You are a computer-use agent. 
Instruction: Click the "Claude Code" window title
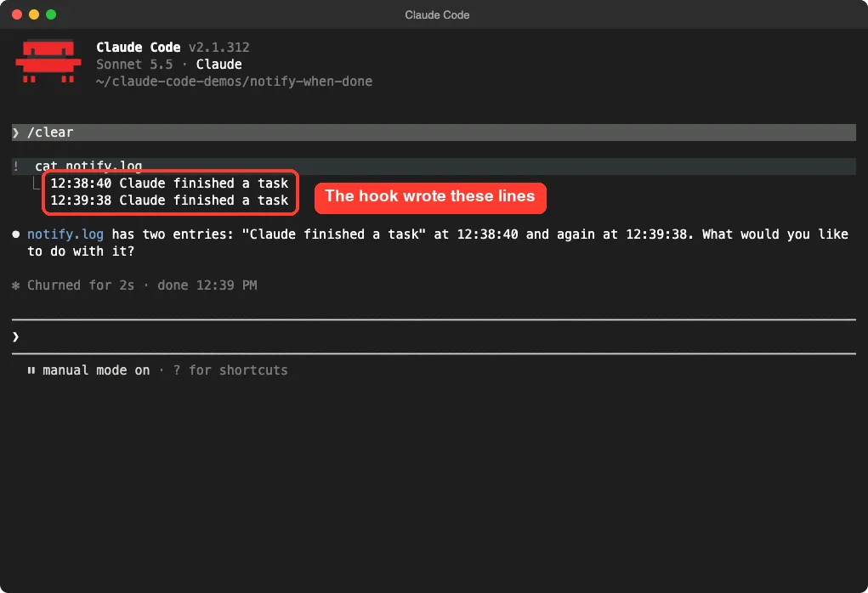[437, 15]
